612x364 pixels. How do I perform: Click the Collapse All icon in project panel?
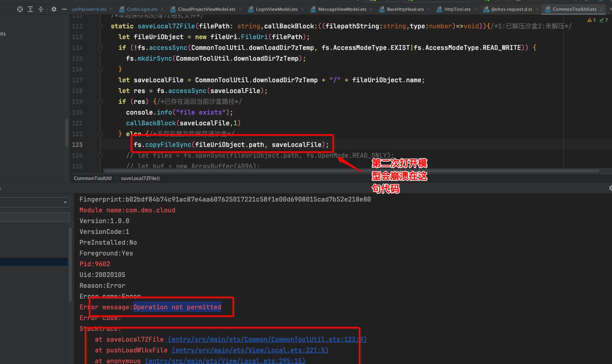41,9
